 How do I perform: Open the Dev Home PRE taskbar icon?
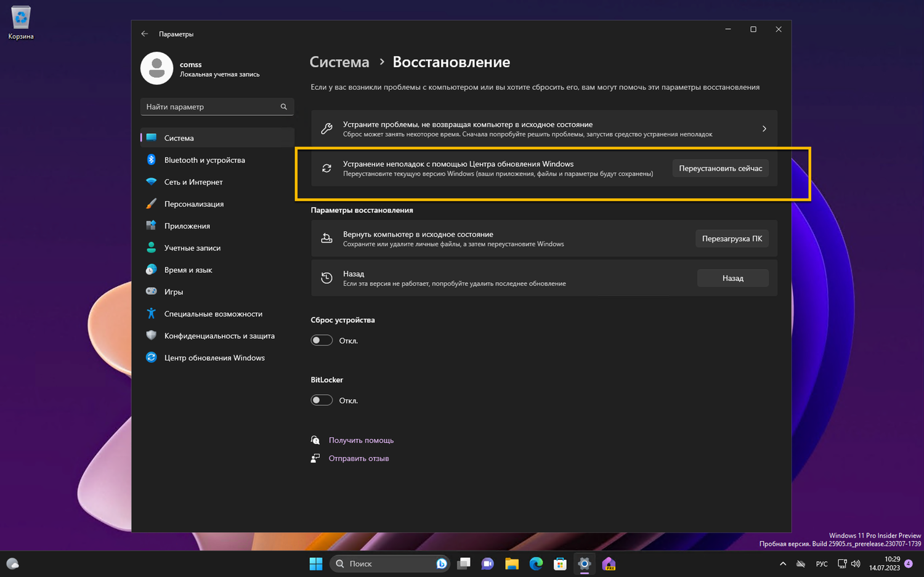pos(609,563)
